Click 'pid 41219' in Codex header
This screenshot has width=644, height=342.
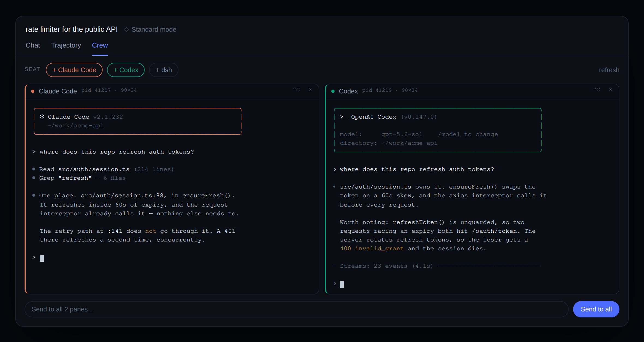(377, 90)
